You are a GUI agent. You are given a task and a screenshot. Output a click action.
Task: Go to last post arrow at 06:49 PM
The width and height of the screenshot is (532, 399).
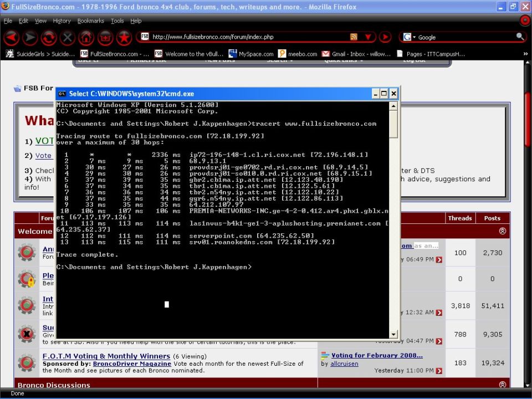pyautogui.click(x=439, y=259)
